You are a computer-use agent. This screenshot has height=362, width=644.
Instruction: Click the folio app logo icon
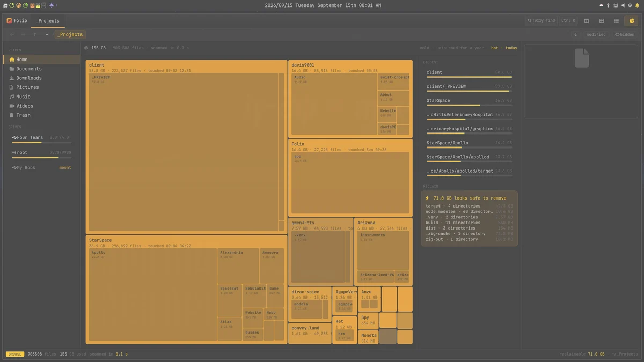[x=9, y=21]
